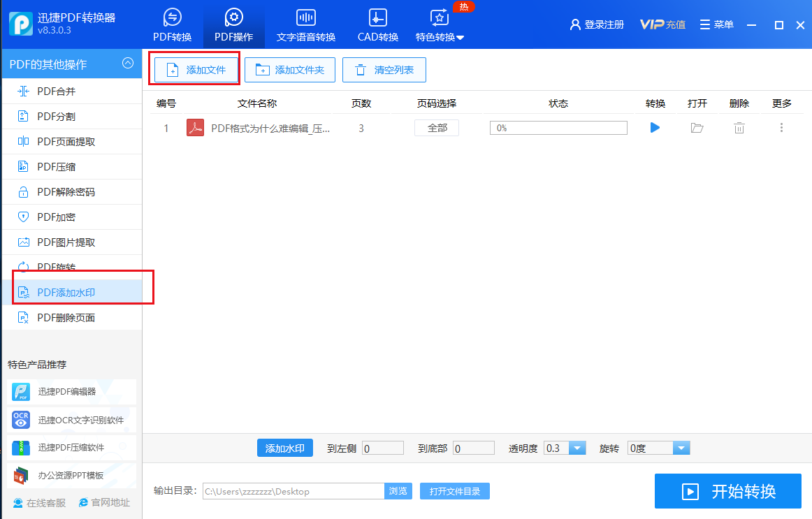Go to the CAD转换 tab
Image resolution: width=812 pixels, height=519 pixels.
[377, 25]
